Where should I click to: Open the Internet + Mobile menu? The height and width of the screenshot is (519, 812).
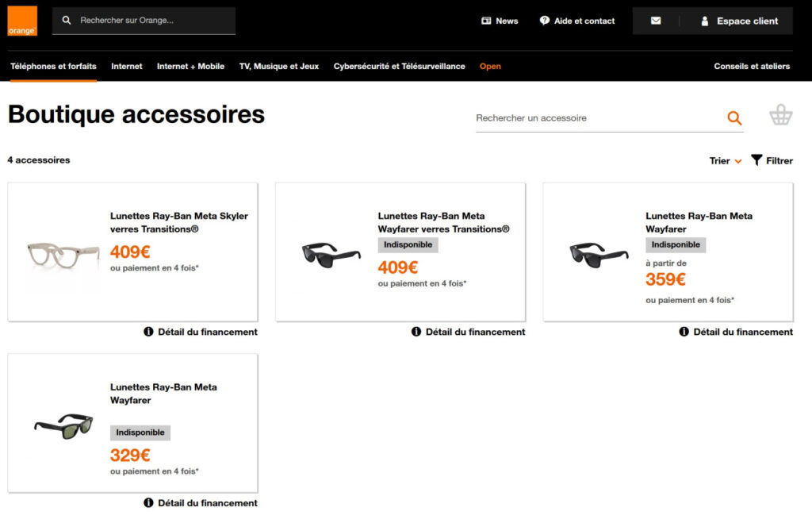190,67
